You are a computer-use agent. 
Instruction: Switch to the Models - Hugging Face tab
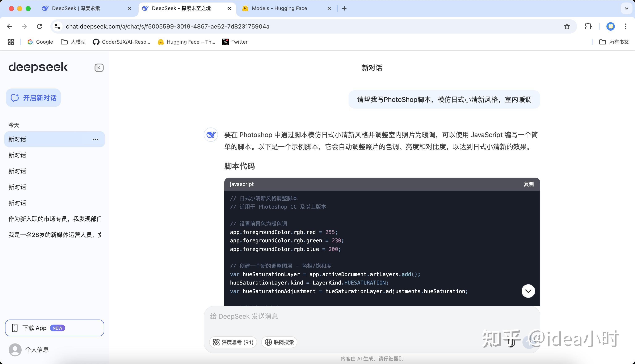tap(279, 9)
